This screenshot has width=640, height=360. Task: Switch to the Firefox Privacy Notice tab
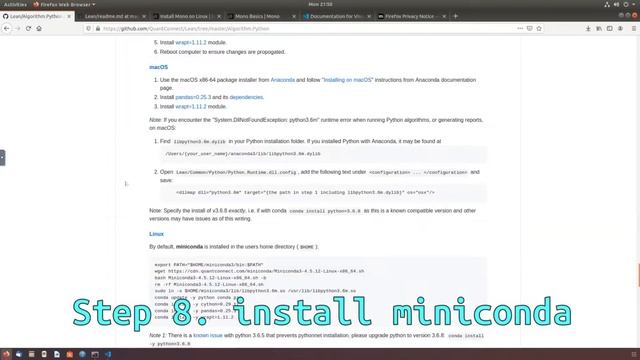pyautogui.click(x=412, y=16)
